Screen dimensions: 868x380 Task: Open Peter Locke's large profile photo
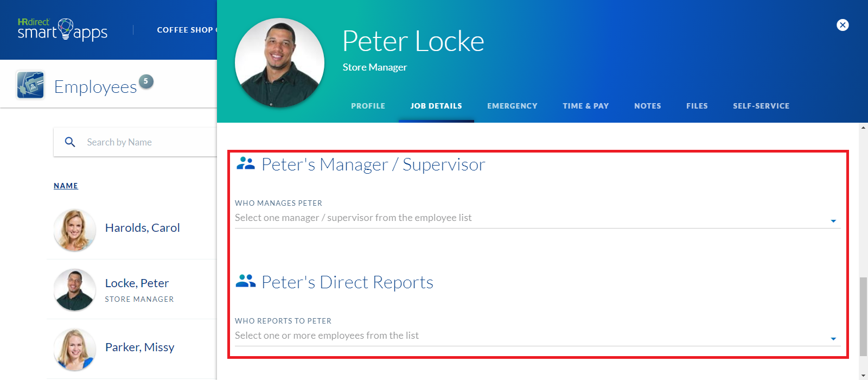[x=279, y=62]
